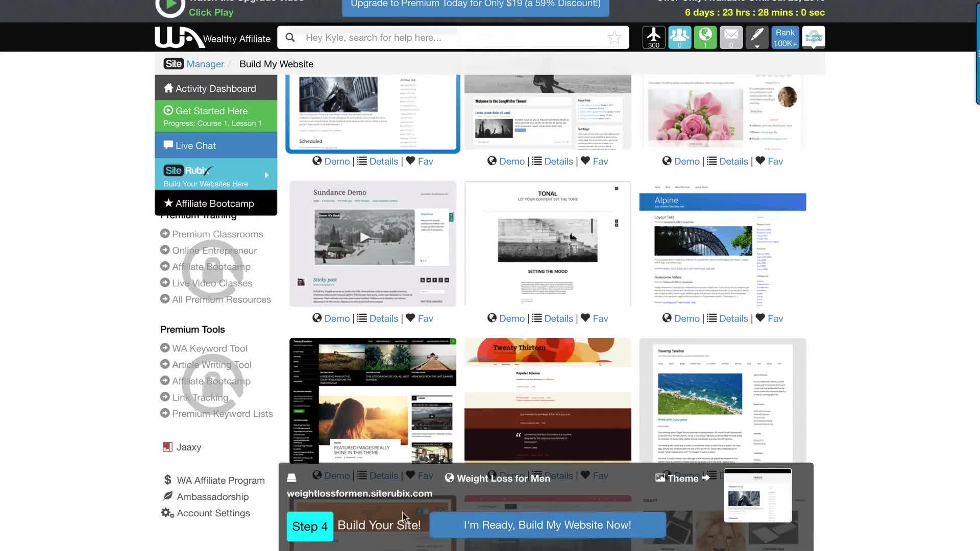The height and width of the screenshot is (551, 980).
Task: Open Affiliate Bootcamp menu item
Action: [216, 203]
